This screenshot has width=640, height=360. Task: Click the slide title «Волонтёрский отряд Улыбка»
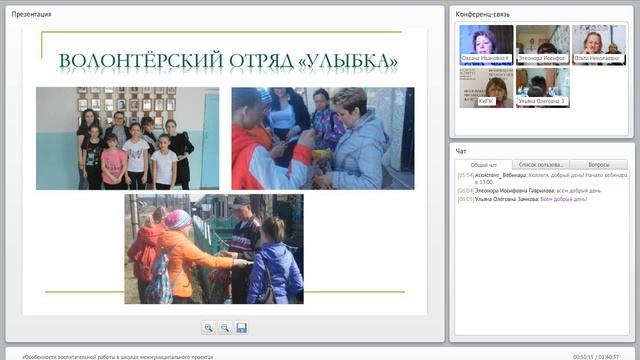click(x=228, y=61)
